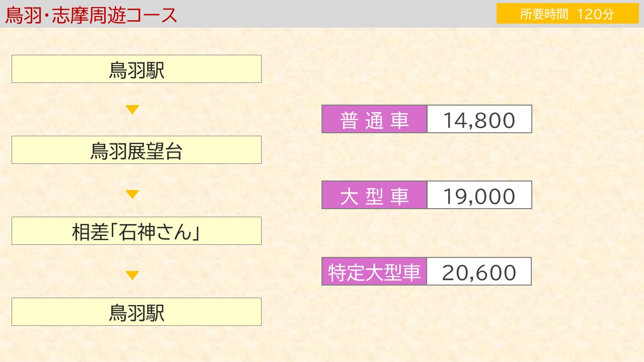Click the arrow below the first 鳥羽駅

coord(132,110)
